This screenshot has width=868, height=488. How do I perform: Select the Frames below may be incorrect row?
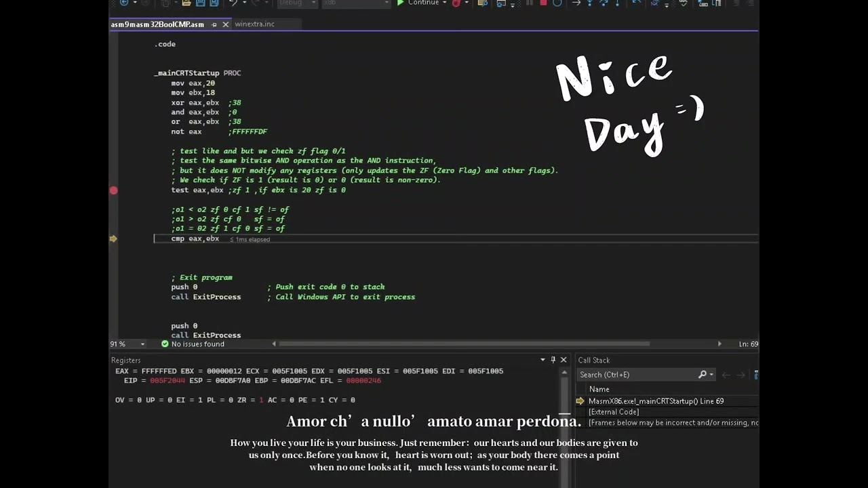click(673, 423)
